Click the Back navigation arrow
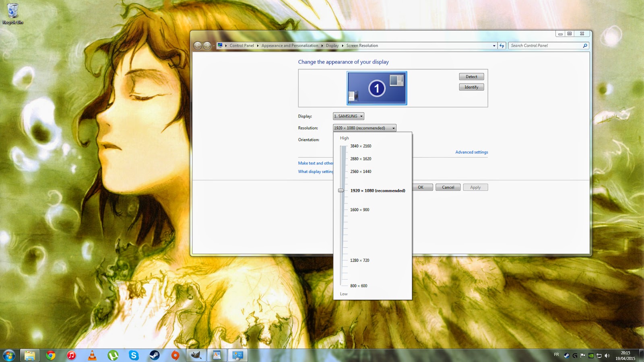The image size is (644, 362). (198, 46)
